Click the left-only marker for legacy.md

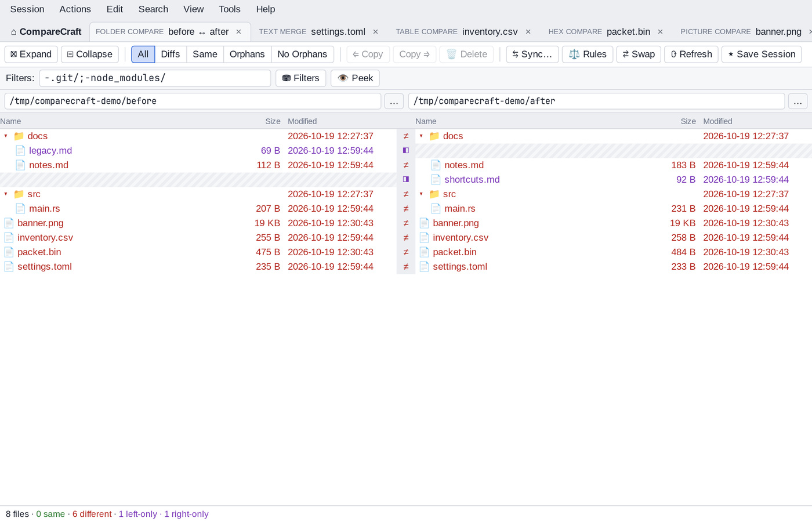point(406,150)
